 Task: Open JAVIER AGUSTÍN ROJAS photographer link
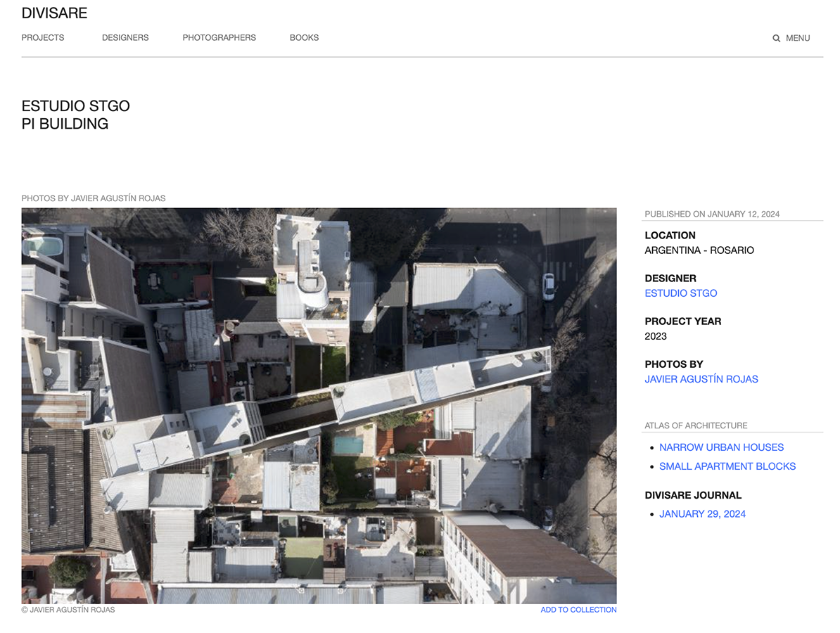point(701,378)
